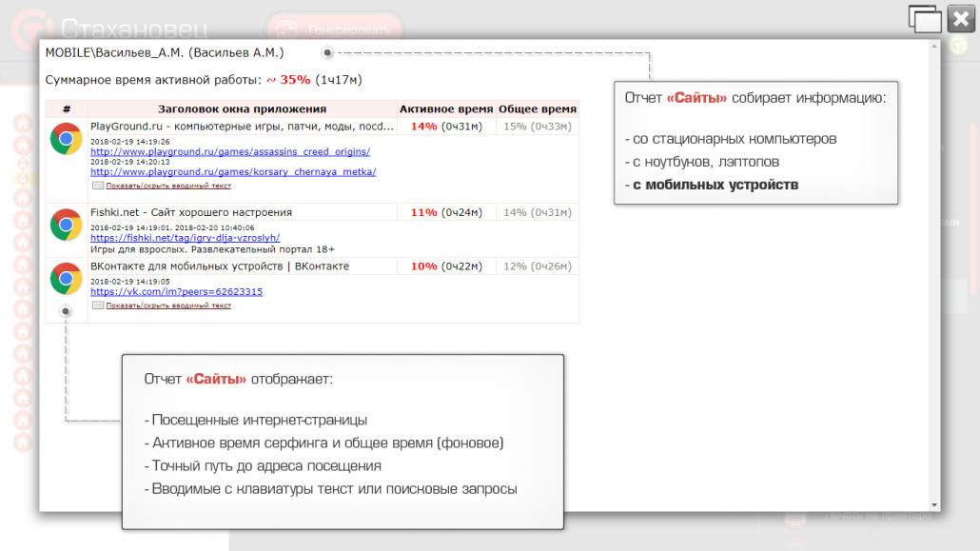Click the 10% (0ч22м) active time cell
This screenshot has width=980, height=551.
click(x=446, y=266)
